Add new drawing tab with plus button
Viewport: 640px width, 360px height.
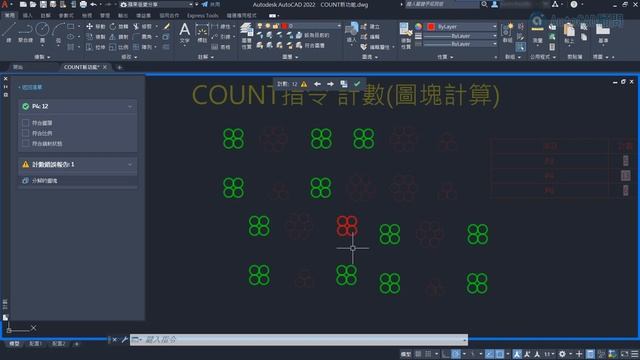tap(120, 67)
